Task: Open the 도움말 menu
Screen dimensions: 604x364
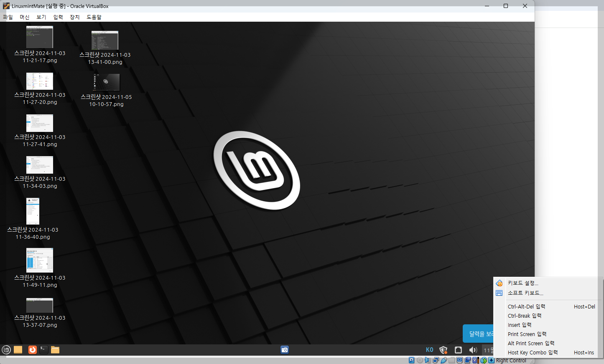Action: 94,17
